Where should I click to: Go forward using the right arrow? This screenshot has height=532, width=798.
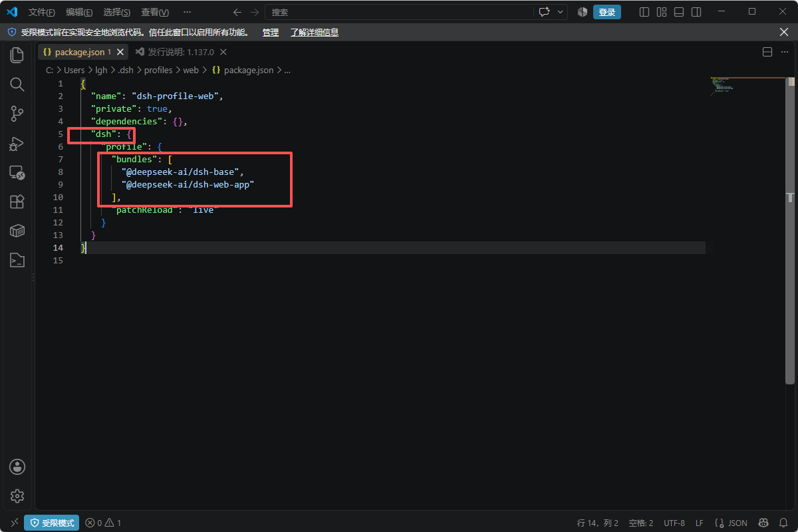pos(255,12)
